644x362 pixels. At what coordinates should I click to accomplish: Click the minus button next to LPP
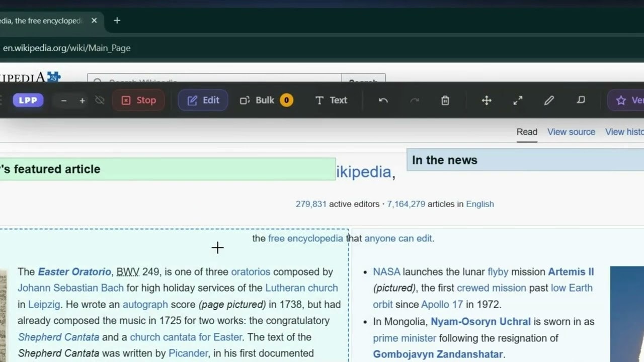64,101
